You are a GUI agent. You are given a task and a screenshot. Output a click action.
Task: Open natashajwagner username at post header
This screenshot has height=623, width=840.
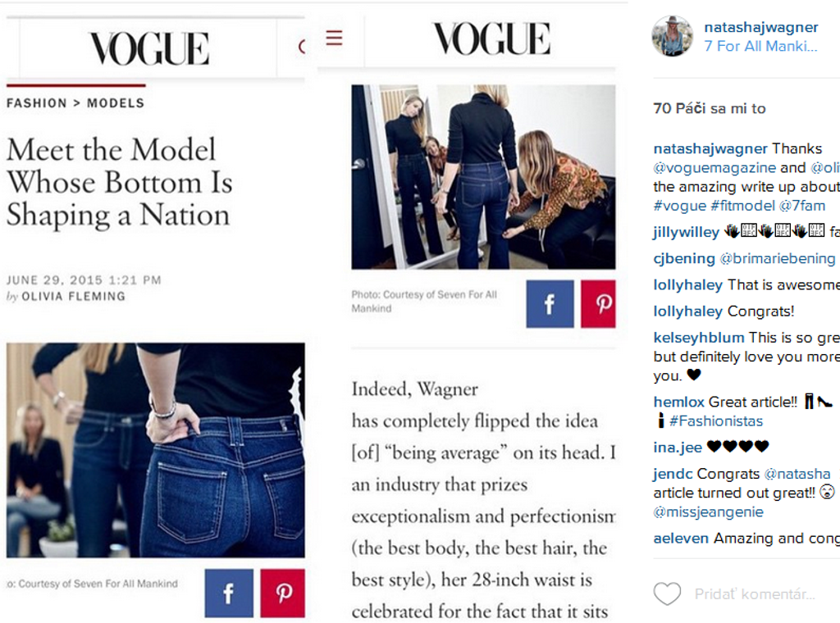(760, 27)
